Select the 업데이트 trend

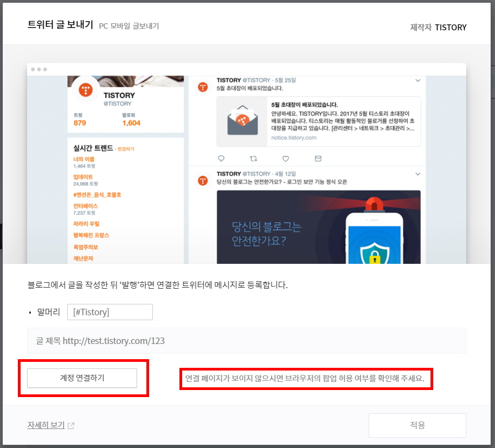pyautogui.click(x=83, y=177)
